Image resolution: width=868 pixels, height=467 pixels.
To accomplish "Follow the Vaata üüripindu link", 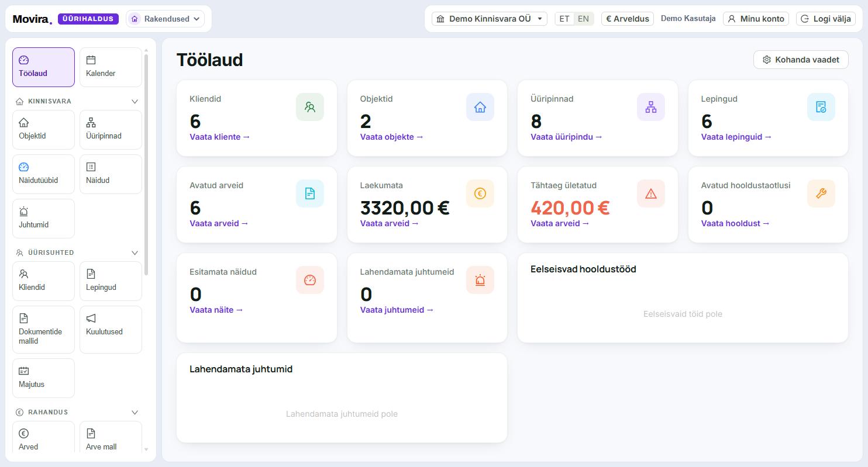I will 566,137.
